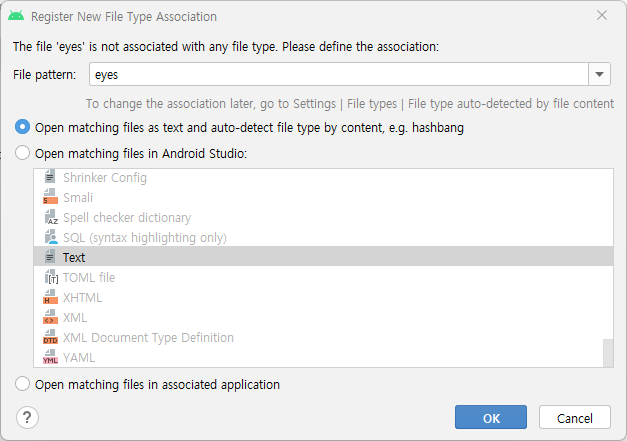
Task: Click the Smali file type icon
Action: click(x=50, y=197)
